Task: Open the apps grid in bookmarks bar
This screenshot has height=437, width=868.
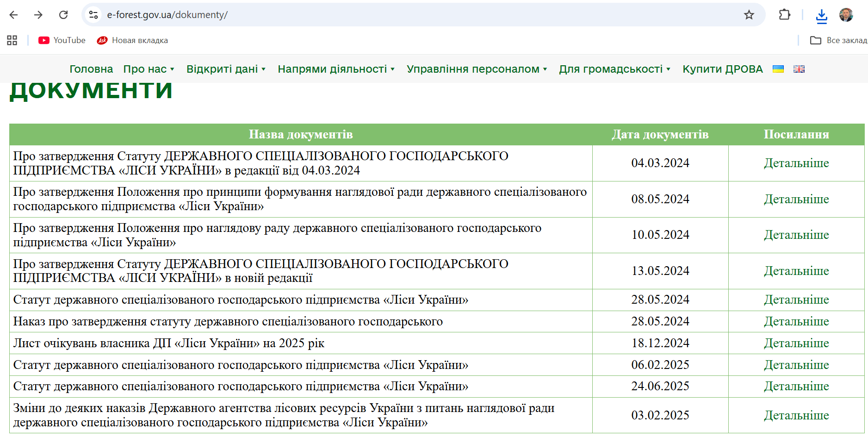Action: [12, 40]
